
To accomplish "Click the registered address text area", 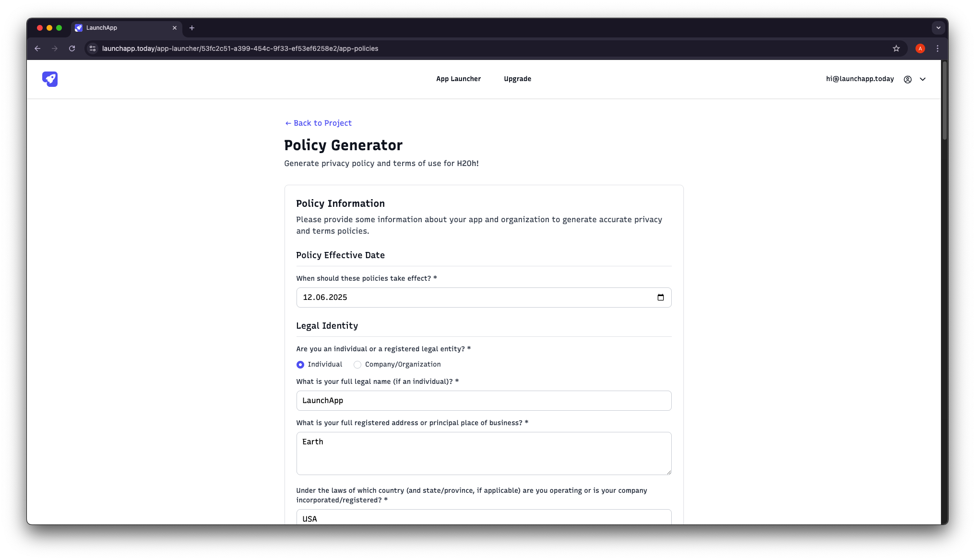I will 484,453.
